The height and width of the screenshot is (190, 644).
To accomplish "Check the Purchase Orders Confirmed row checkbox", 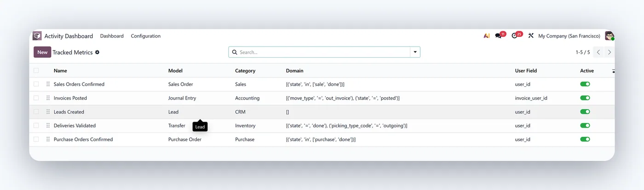I will click(36, 140).
